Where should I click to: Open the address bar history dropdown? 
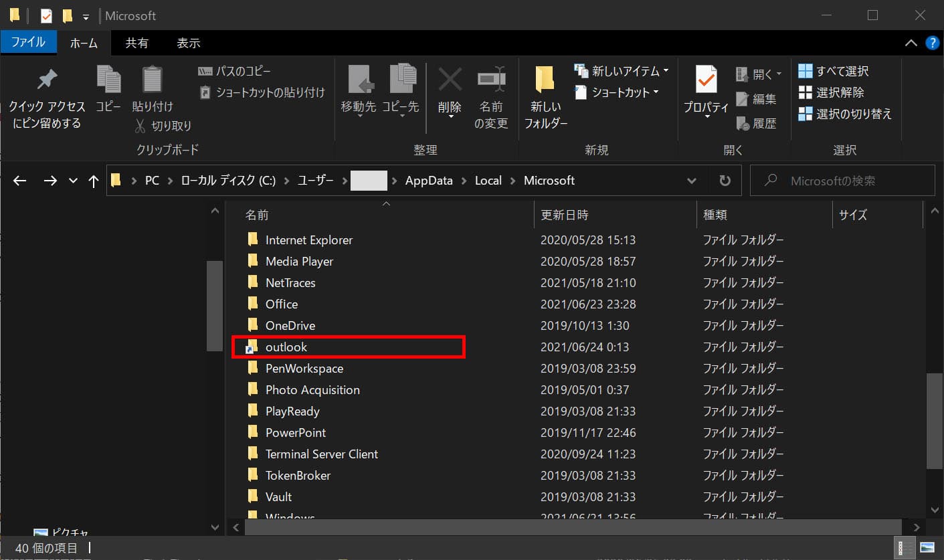692,181
